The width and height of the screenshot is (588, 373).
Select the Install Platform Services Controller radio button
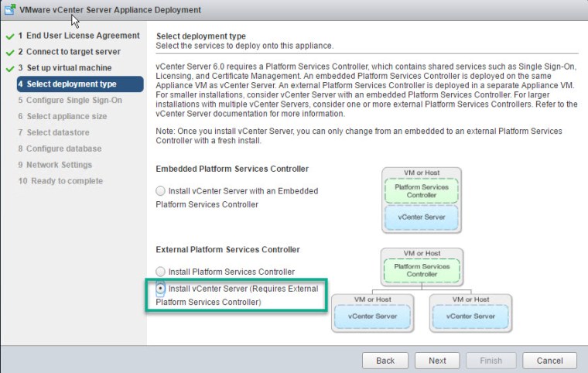pos(161,272)
